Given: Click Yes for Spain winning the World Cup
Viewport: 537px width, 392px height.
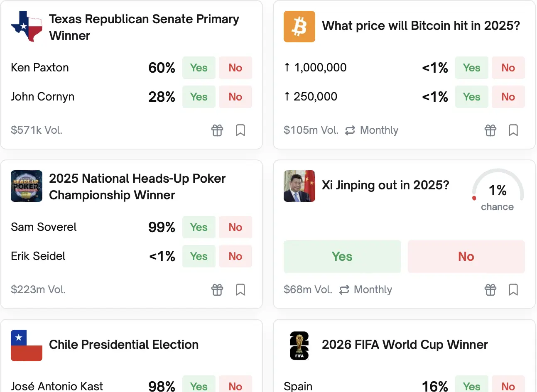Looking at the screenshot, I should click(x=471, y=386).
